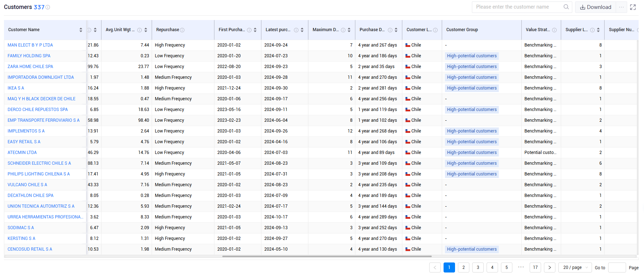Open DECATHLON CHILE SPA link
The image size is (644, 275).
tap(30, 196)
